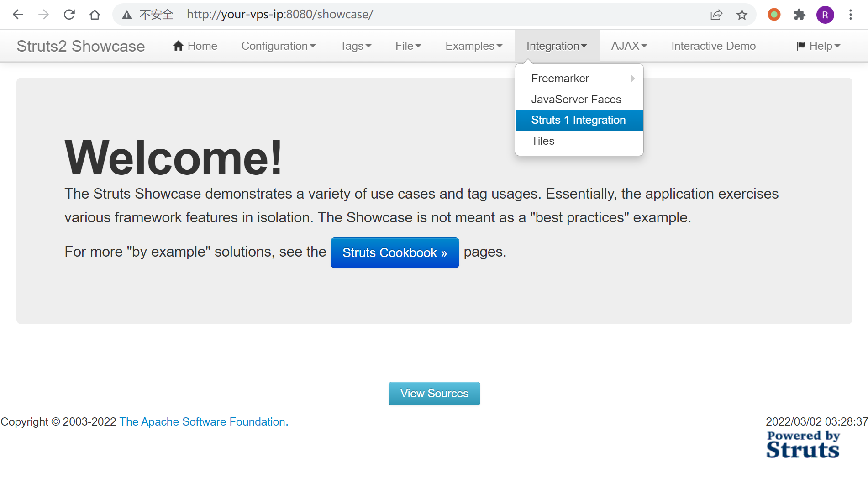The height and width of the screenshot is (489, 868).
Task: Click the Struts Cookbook button
Action: (395, 252)
